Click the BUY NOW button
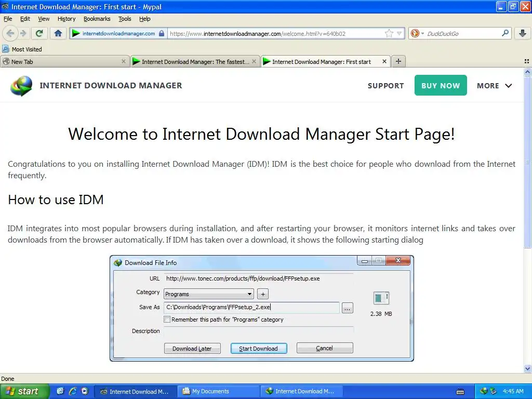The height and width of the screenshot is (399, 532). 441,85
